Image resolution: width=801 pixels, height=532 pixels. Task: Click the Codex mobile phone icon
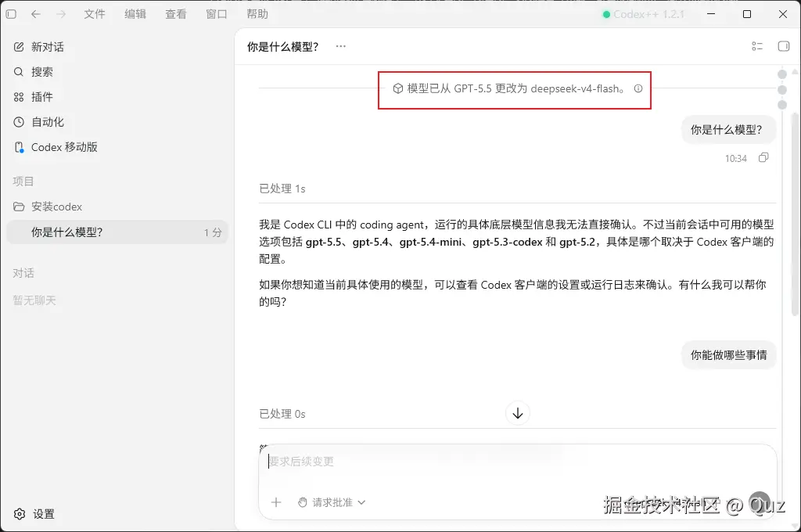[19, 147]
